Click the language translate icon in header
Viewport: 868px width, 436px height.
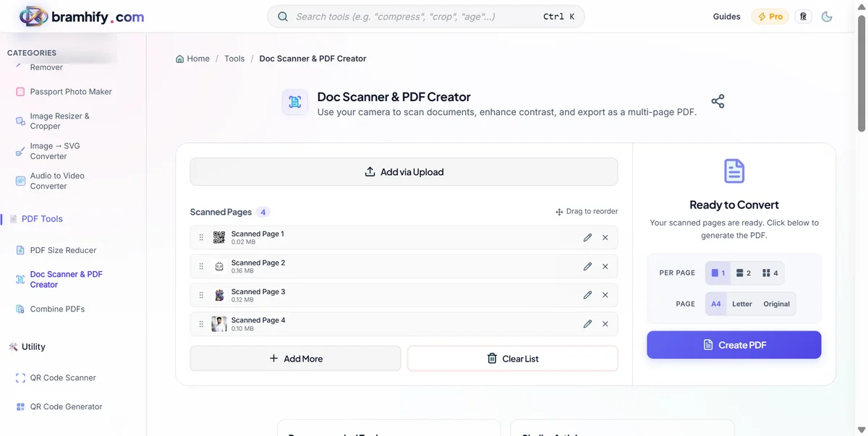(803, 17)
